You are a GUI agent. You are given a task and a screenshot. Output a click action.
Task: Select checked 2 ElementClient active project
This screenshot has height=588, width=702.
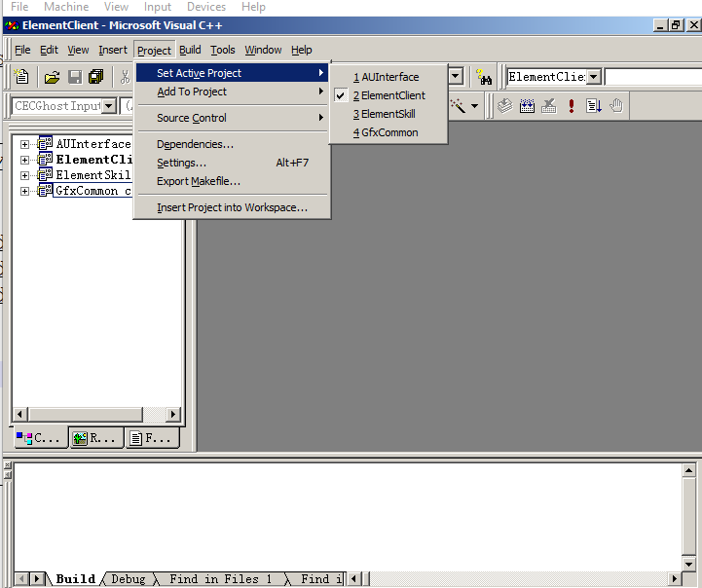(x=388, y=95)
